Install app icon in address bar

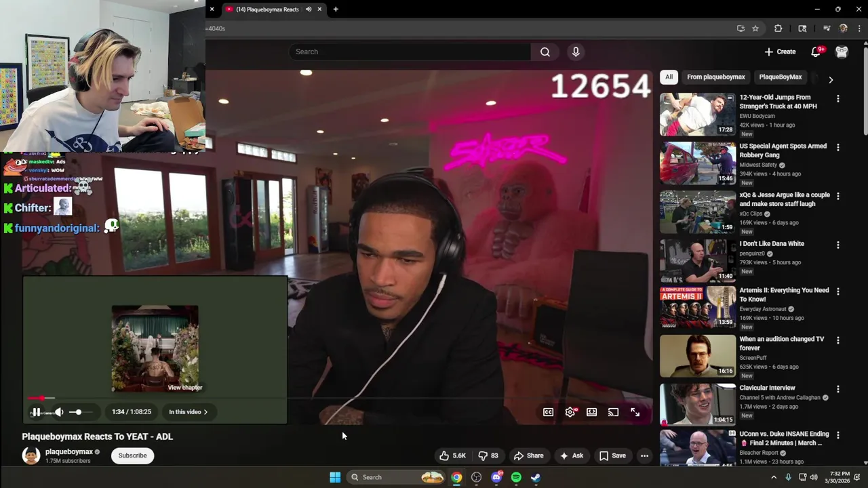741,28
